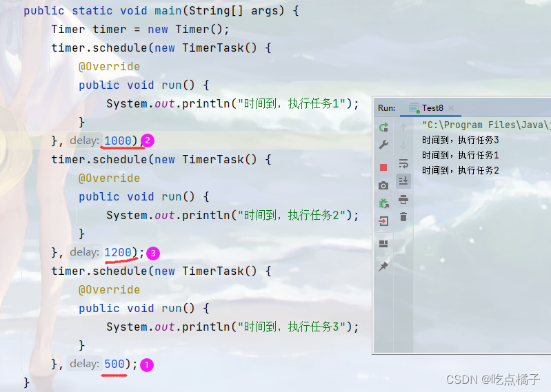Click the Dump Threads camera icon
Image resolution: width=551 pixels, height=392 pixels.
point(383,185)
